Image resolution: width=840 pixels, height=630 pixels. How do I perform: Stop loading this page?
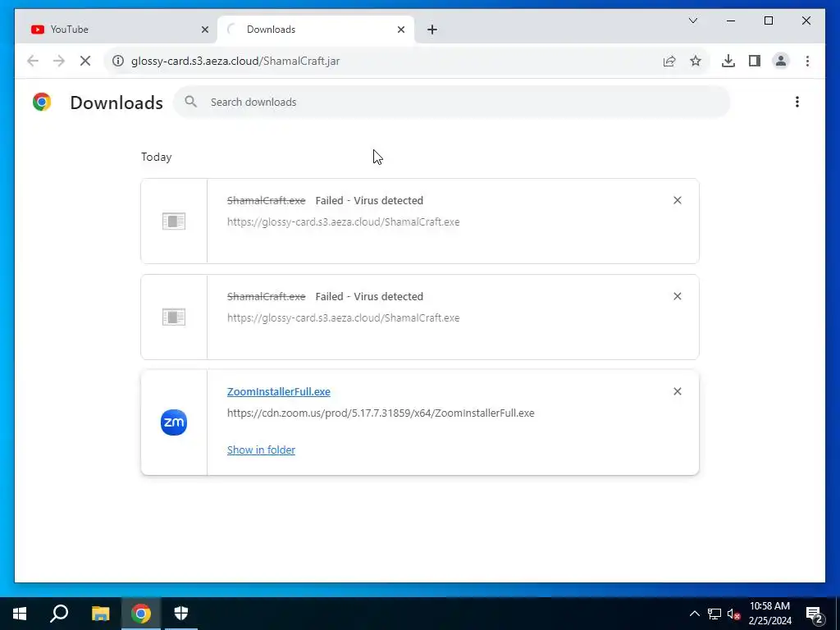85,61
